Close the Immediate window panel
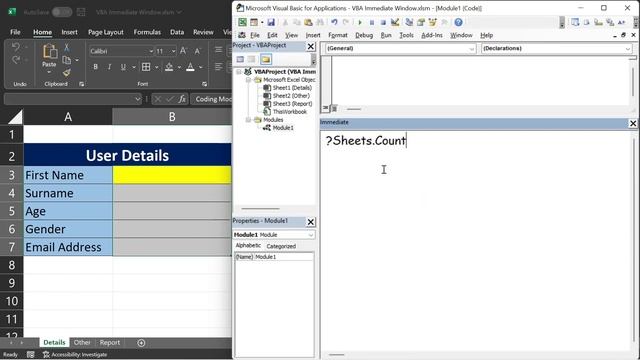640x360 pixels. 633,123
